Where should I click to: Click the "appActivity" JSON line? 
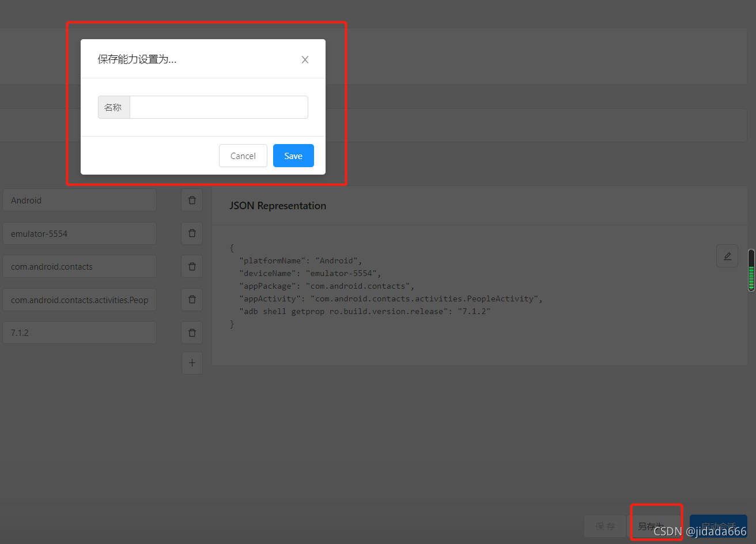coord(391,299)
